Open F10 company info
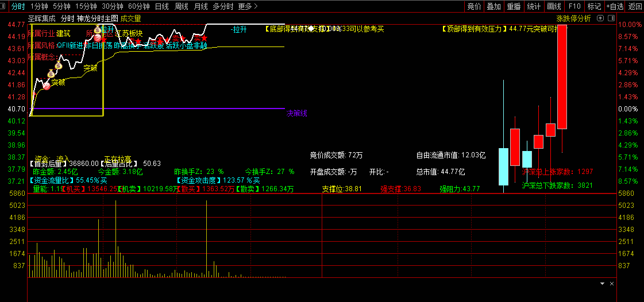Image resolution: width=644 pixels, height=302 pixels. (x=574, y=6)
